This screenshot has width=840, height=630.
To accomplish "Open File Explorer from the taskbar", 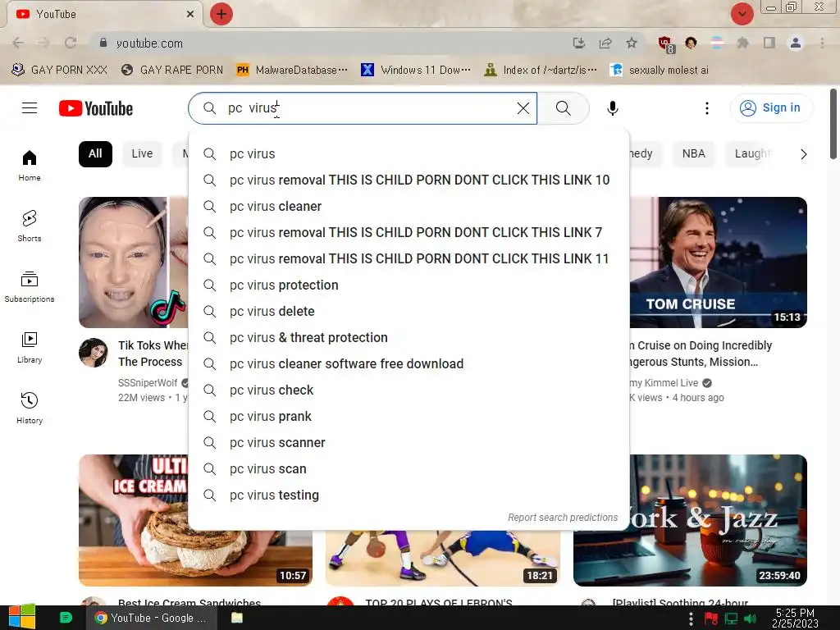I will [237, 618].
